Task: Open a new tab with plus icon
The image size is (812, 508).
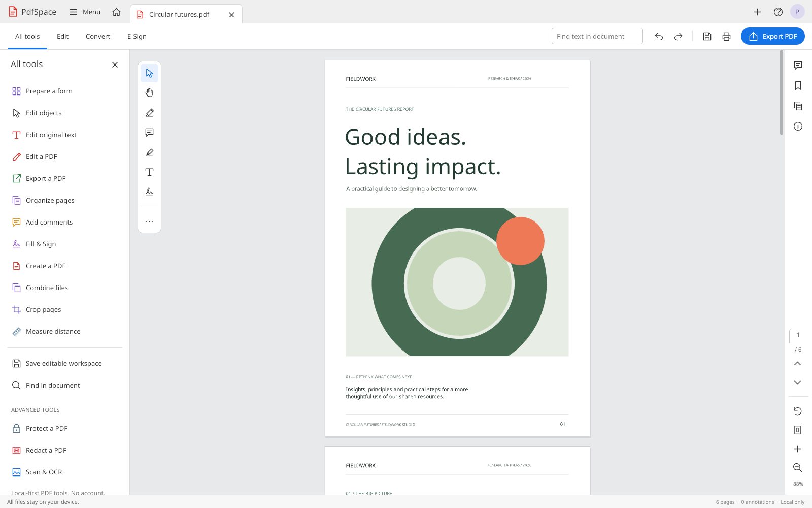Action: click(757, 12)
